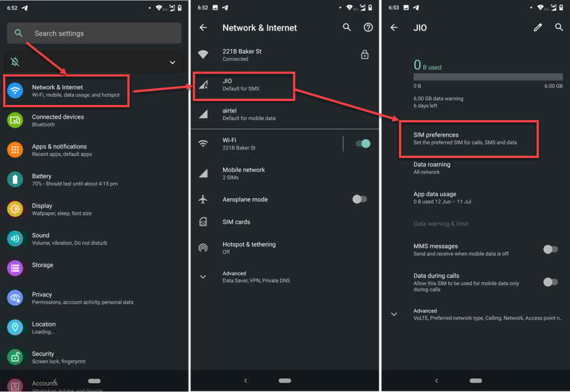Tap the purple Storage icon

click(15, 268)
